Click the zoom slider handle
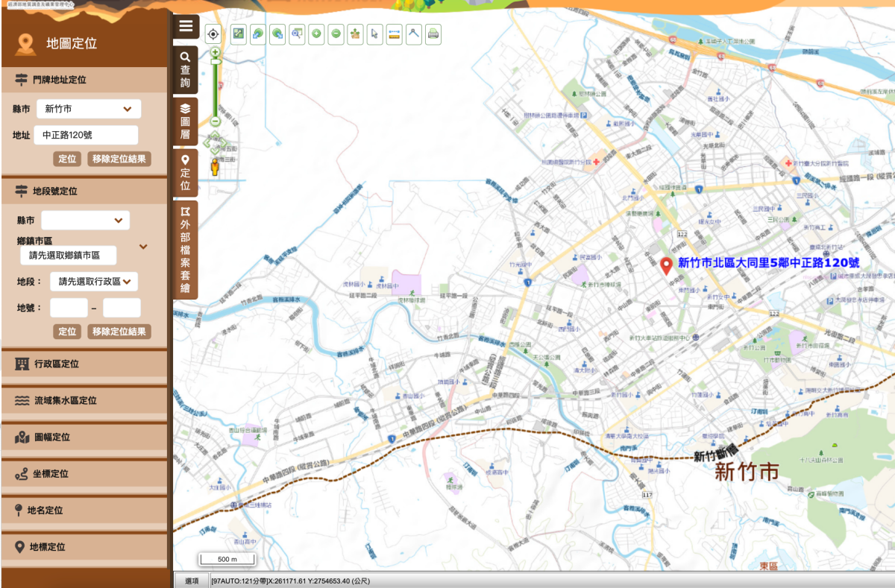 point(215,63)
